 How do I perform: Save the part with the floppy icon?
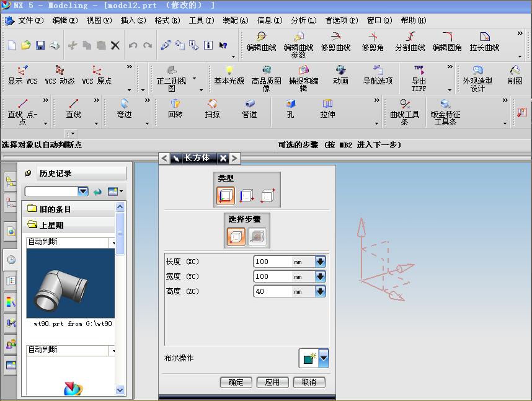coord(40,45)
